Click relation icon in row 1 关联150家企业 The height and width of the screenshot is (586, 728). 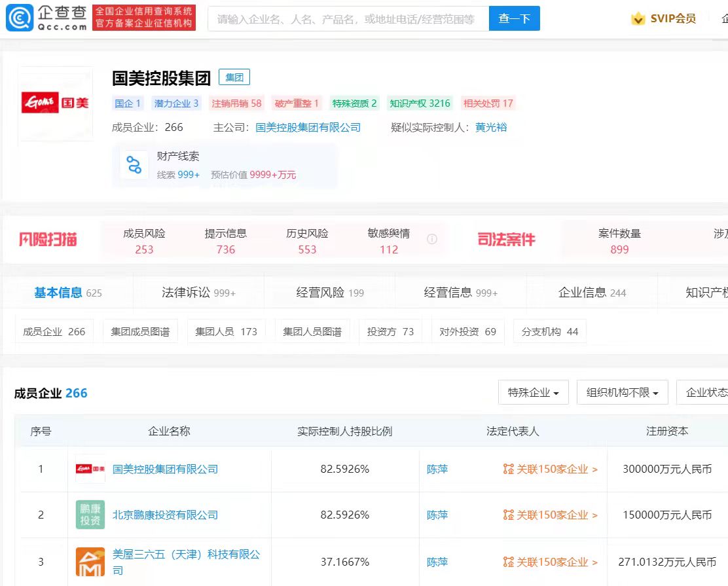[509, 469]
